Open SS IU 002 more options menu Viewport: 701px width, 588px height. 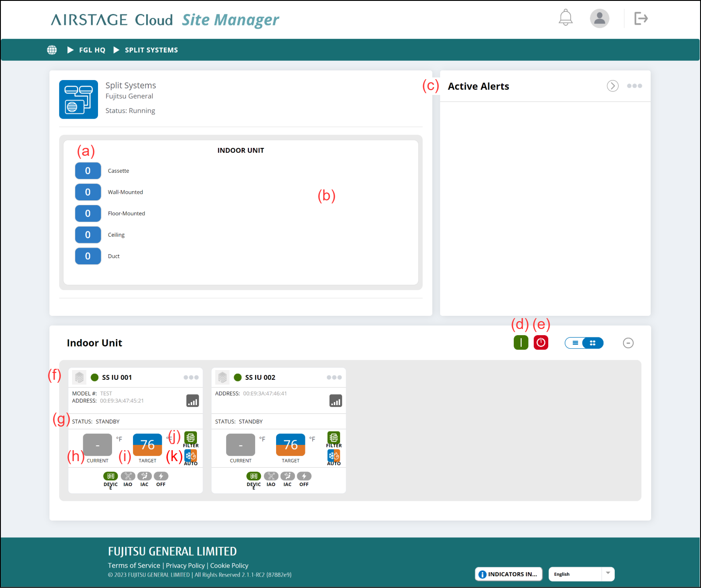point(334,378)
